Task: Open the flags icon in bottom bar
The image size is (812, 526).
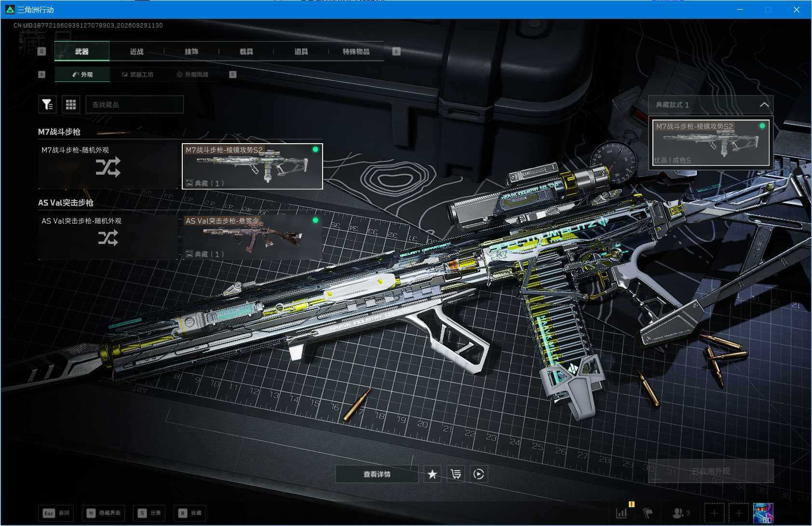Action: [x=648, y=513]
